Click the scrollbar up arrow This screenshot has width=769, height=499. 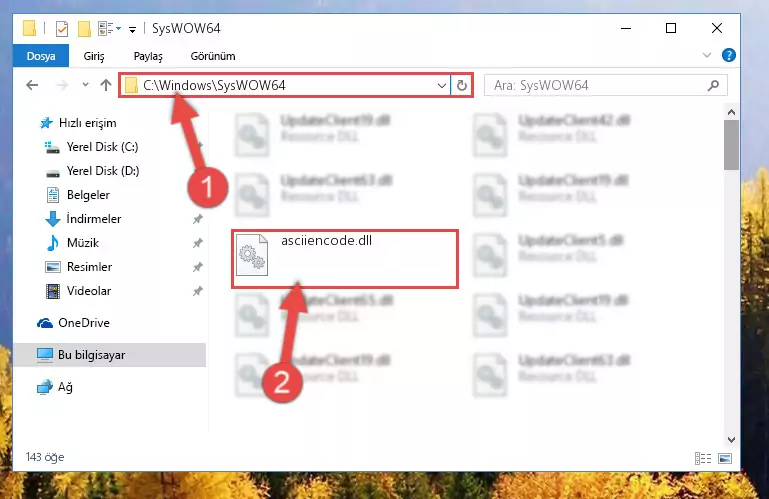point(731,112)
